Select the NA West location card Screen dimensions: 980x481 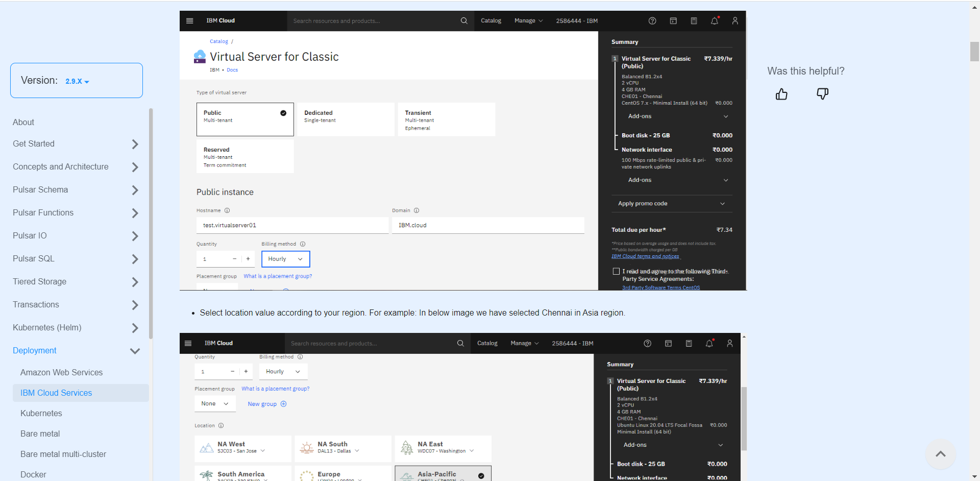click(243, 448)
